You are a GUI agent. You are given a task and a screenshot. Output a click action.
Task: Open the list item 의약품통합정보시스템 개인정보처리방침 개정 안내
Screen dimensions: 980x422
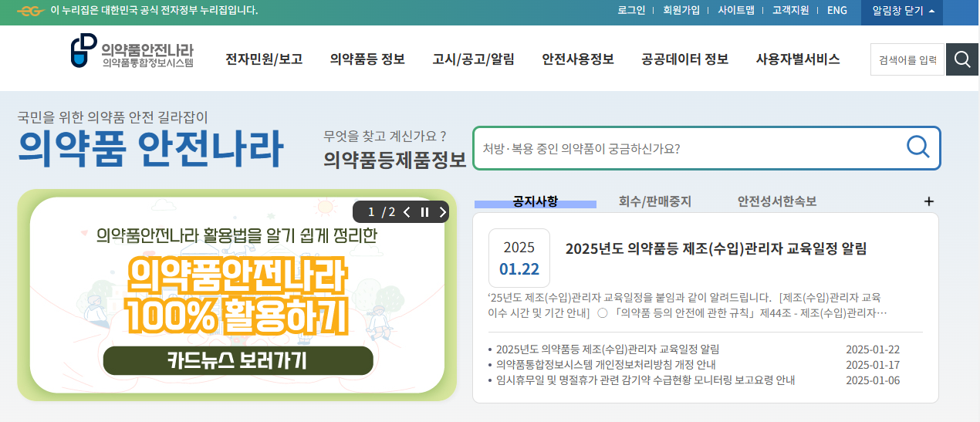(606, 365)
